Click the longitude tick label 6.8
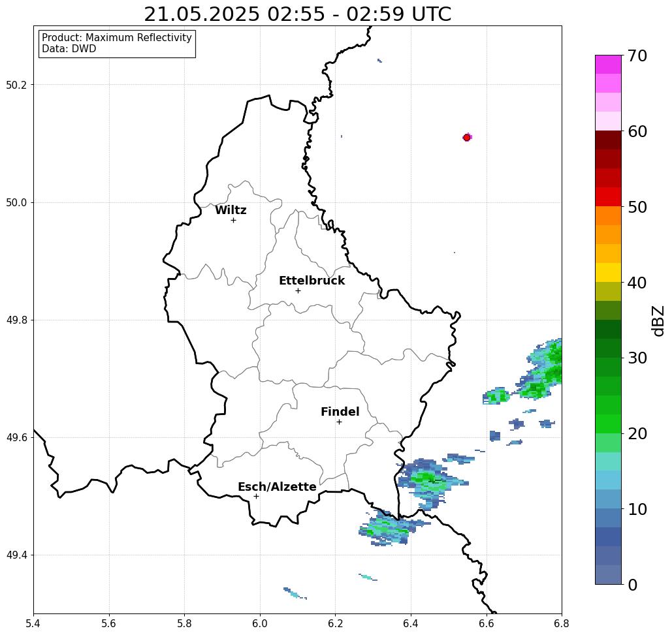This screenshot has width=672, height=635. pos(562,623)
